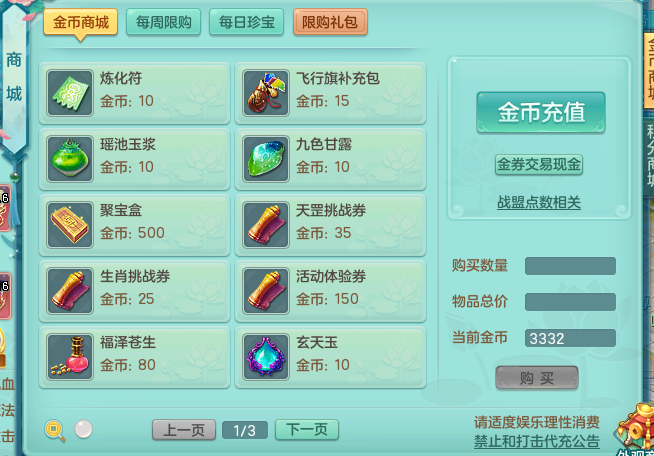Screen dimensions: 654x456
Task: Follow the 战盟点数相关 link
Action: tap(539, 202)
